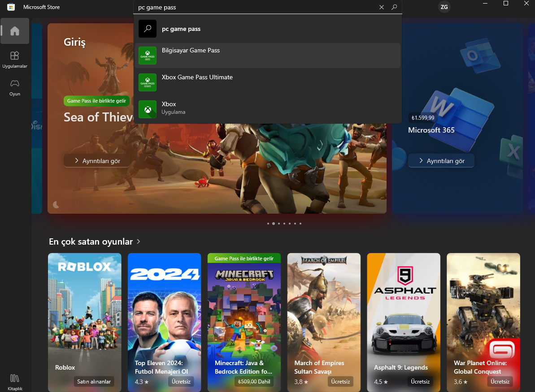The height and width of the screenshot is (392, 535).
Task: Open the Roblox game card
Action: coord(85,322)
